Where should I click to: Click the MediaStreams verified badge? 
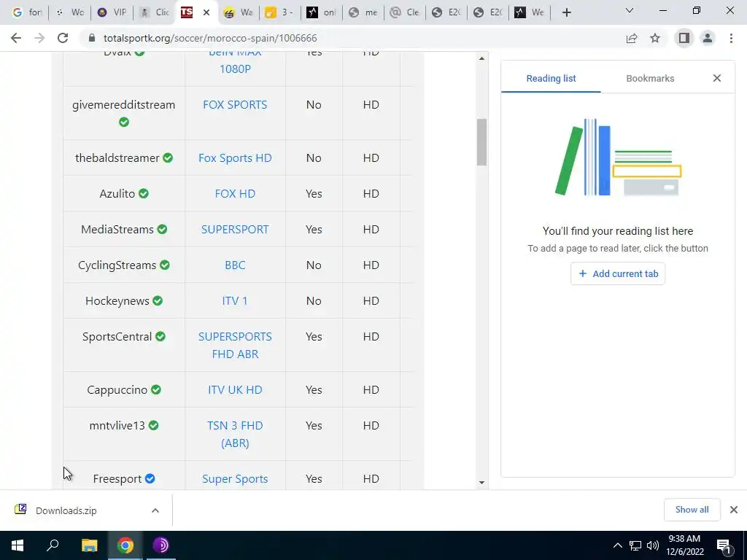pyautogui.click(x=162, y=229)
